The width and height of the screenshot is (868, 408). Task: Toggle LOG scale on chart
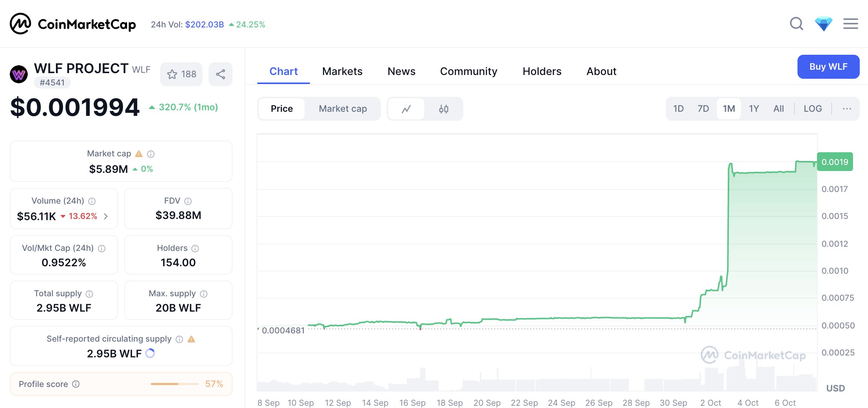coord(812,109)
